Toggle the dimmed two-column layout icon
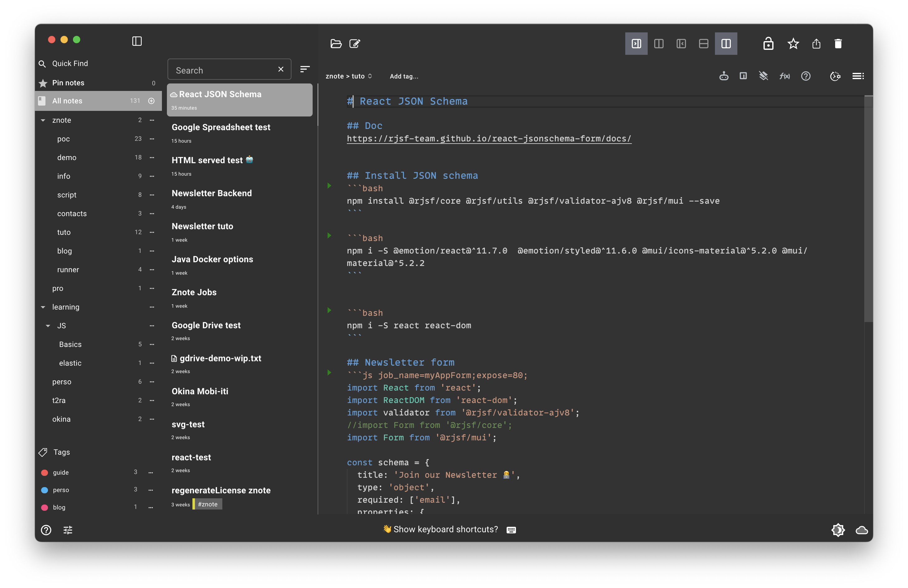This screenshot has width=908, height=588. (x=659, y=44)
